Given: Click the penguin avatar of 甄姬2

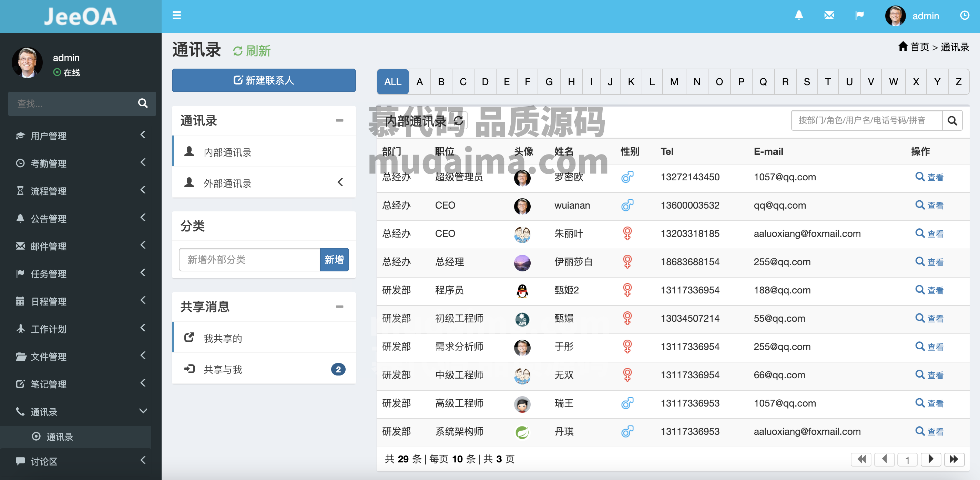Looking at the screenshot, I should (522, 291).
